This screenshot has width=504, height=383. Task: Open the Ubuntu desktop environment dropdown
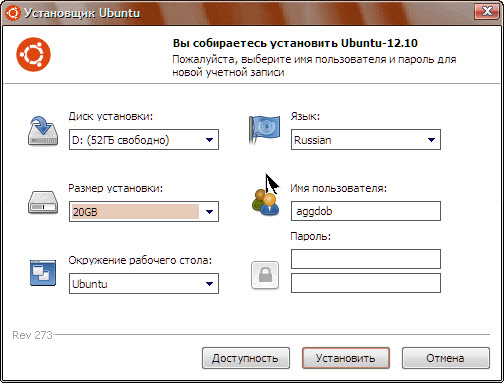tap(144, 284)
